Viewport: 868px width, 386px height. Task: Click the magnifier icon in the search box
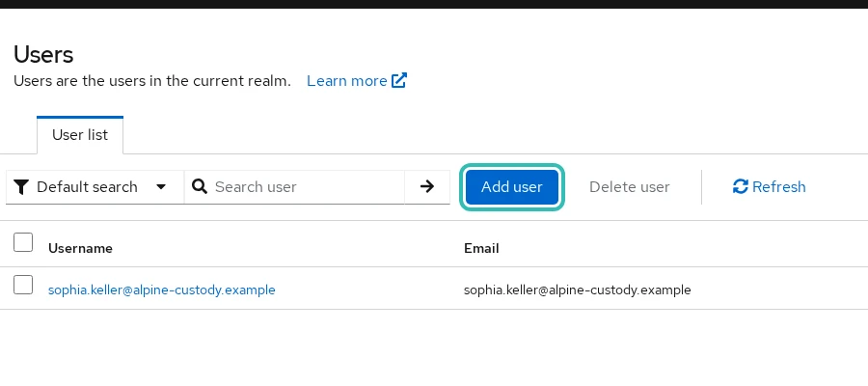[200, 186]
